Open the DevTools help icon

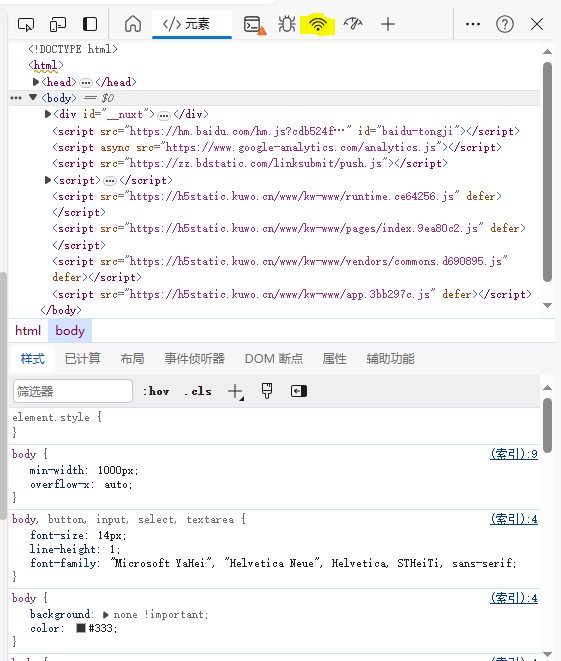505,24
